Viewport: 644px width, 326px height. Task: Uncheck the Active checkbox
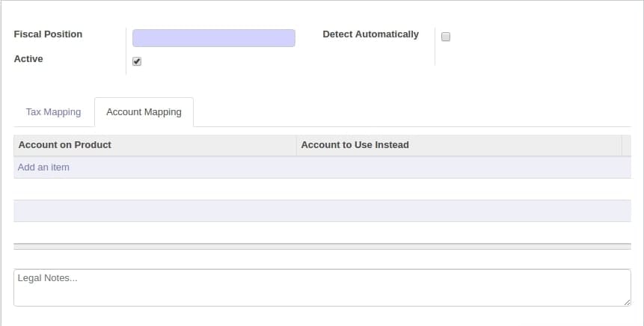point(137,61)
